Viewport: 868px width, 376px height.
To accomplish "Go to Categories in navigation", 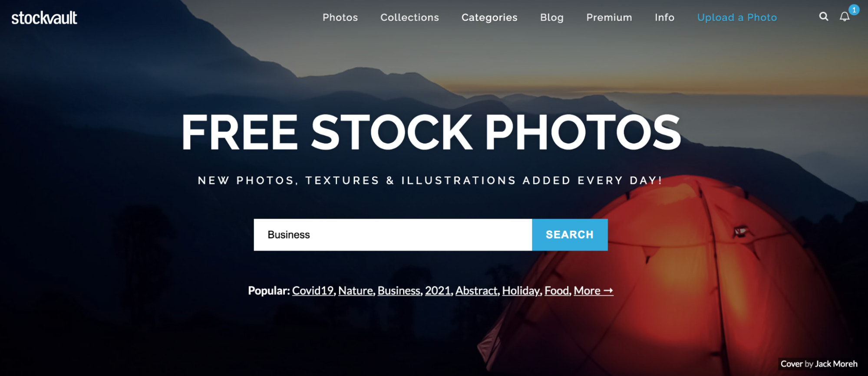I will point(489,18).
